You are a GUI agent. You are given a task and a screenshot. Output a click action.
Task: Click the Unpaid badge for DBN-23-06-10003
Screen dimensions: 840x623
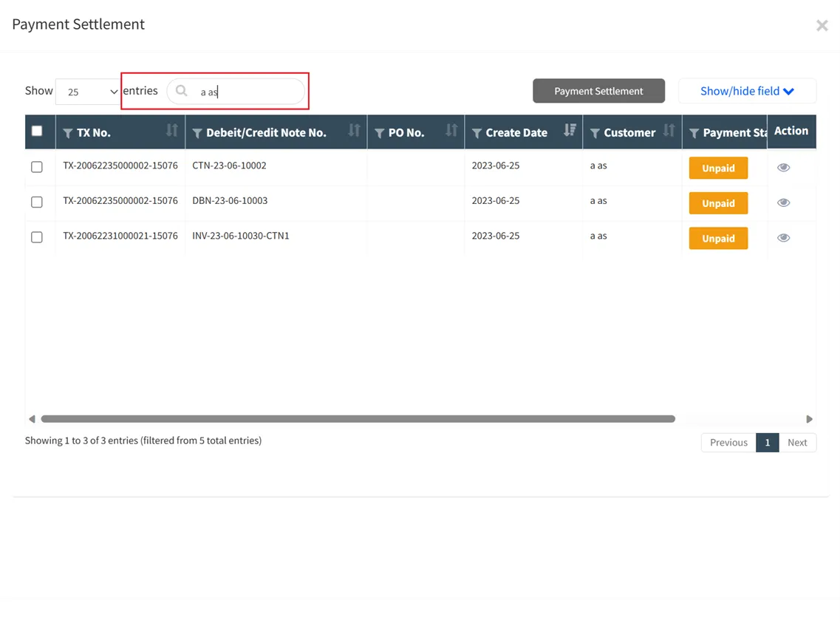(718, 203)
